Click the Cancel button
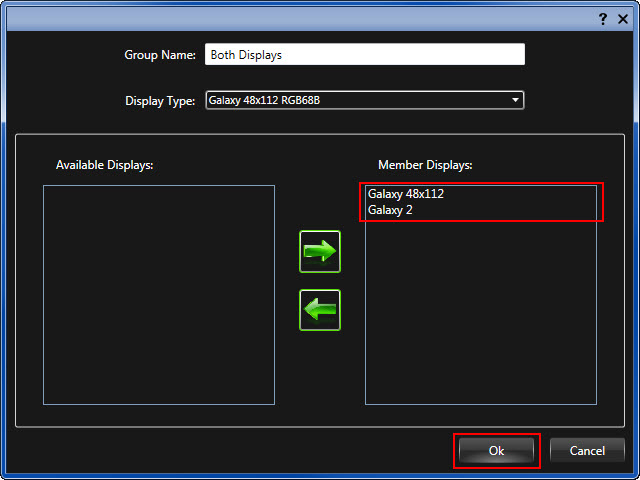Viewport: 640px width, 480px height. tap(587, 450)
